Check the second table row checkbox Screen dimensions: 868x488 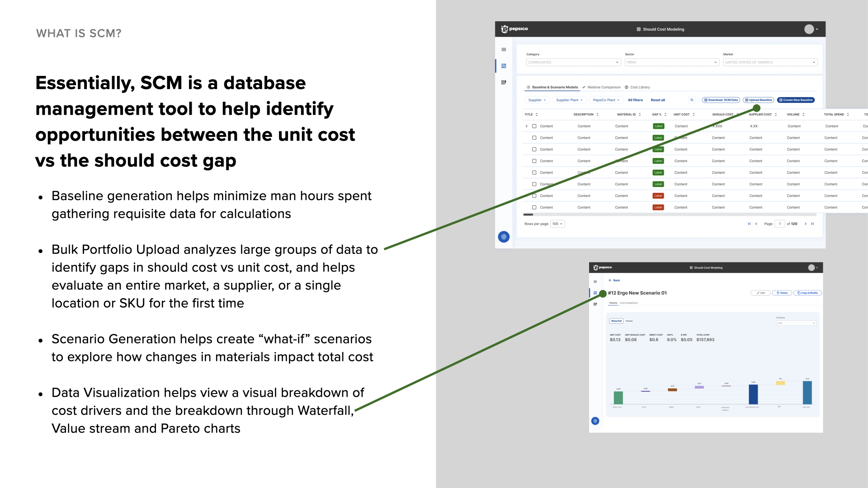534,138
